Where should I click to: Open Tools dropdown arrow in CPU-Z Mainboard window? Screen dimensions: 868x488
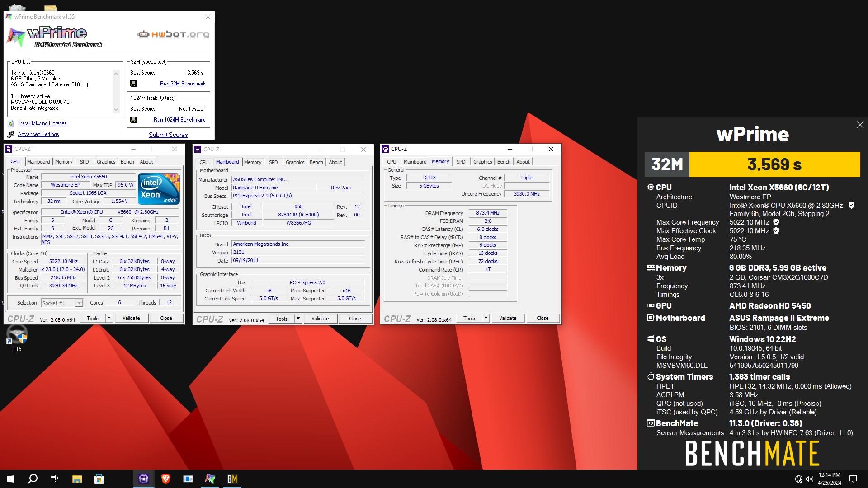298,319
